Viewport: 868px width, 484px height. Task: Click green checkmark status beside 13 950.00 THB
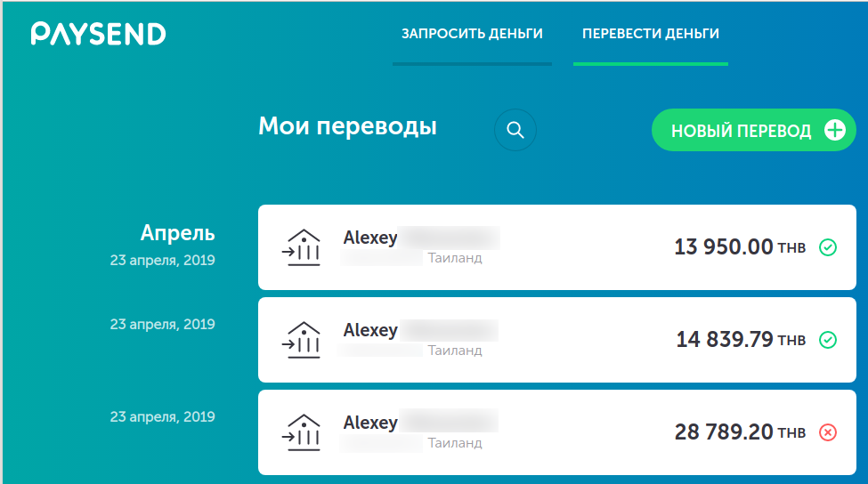coord(827,247)
